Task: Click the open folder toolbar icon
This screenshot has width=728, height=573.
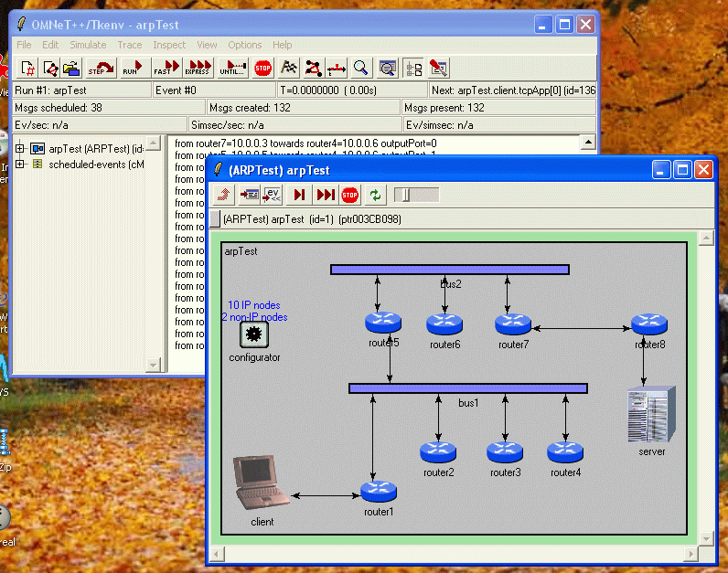Action: (x=71, y=69)
